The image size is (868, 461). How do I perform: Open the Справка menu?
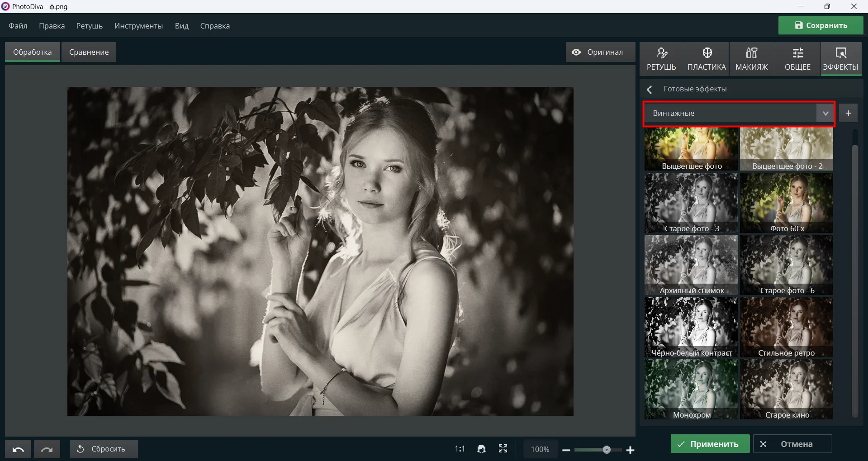pos(215,26)
